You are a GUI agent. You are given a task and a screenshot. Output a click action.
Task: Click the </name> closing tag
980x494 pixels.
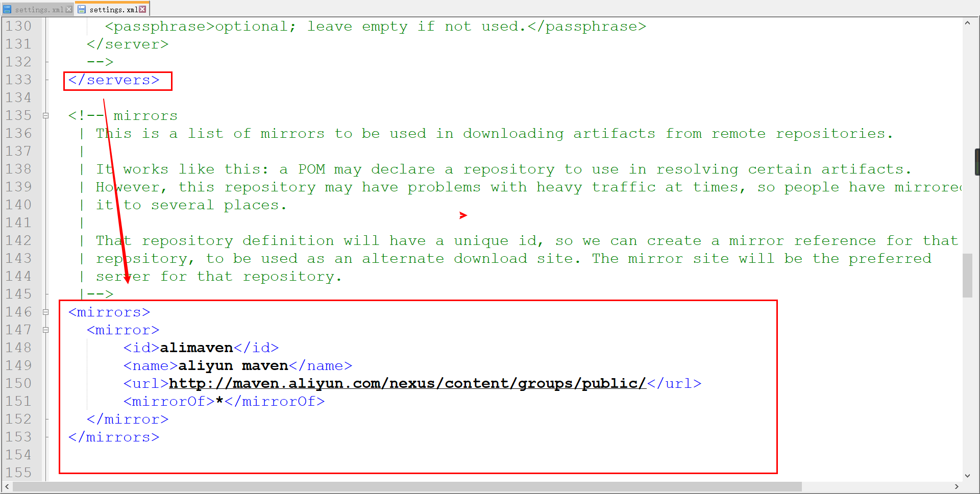pos(321,365)
